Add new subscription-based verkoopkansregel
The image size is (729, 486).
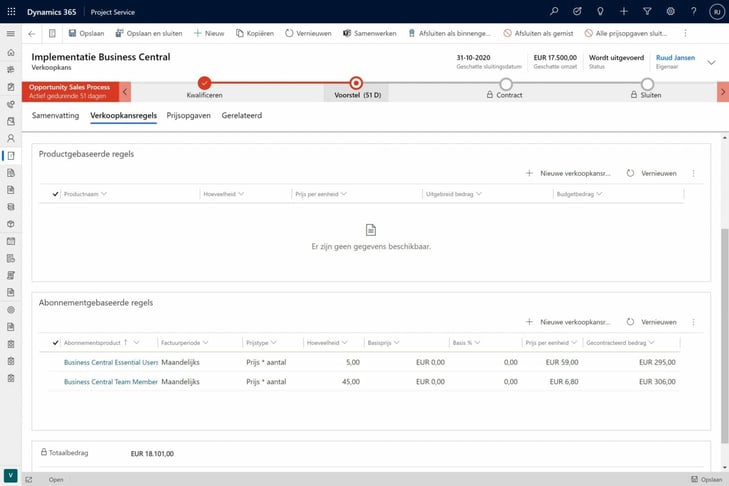click(568, 322)
